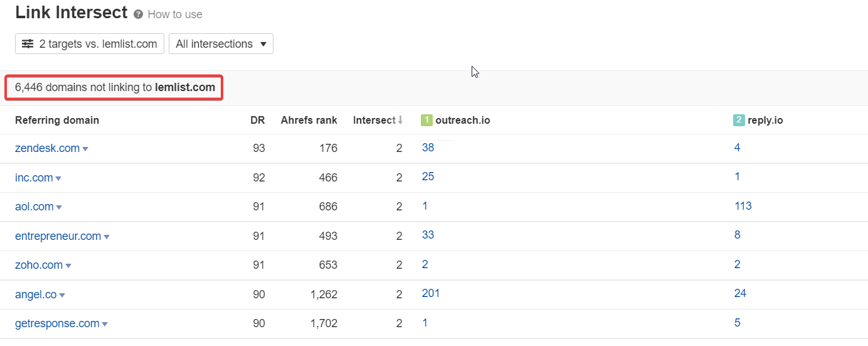Image resolution: width=868 pixels, height=346 pixels.
Task: Expand the getresponse.com dropdown arrow
Action: (x=105, y=325)
